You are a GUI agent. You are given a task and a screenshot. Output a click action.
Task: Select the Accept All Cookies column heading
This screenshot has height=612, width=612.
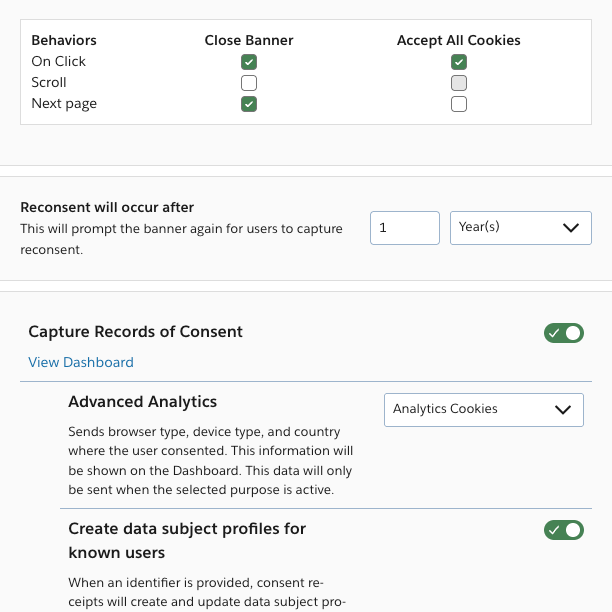pyautogui.click(x=459, y=41)
